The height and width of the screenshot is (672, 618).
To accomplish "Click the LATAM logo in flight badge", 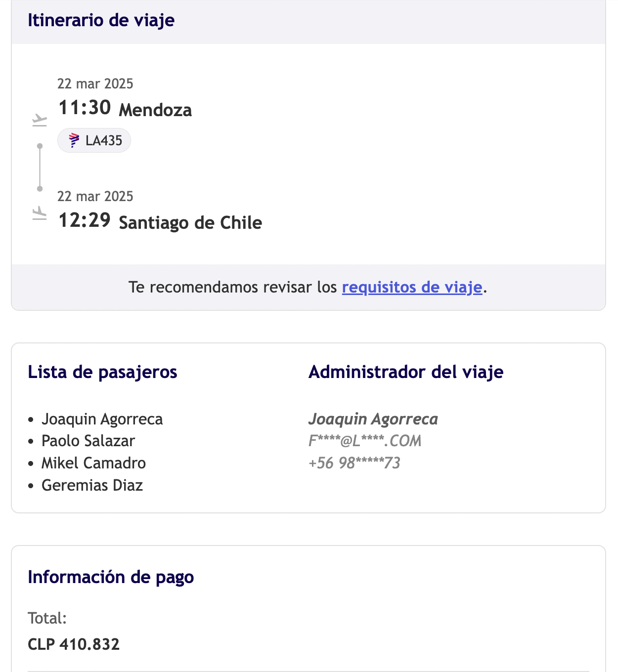I will 74,140.
